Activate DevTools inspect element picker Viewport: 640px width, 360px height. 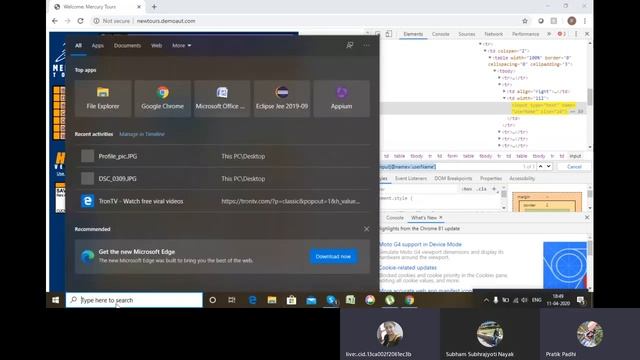click(x=378, y=34)
